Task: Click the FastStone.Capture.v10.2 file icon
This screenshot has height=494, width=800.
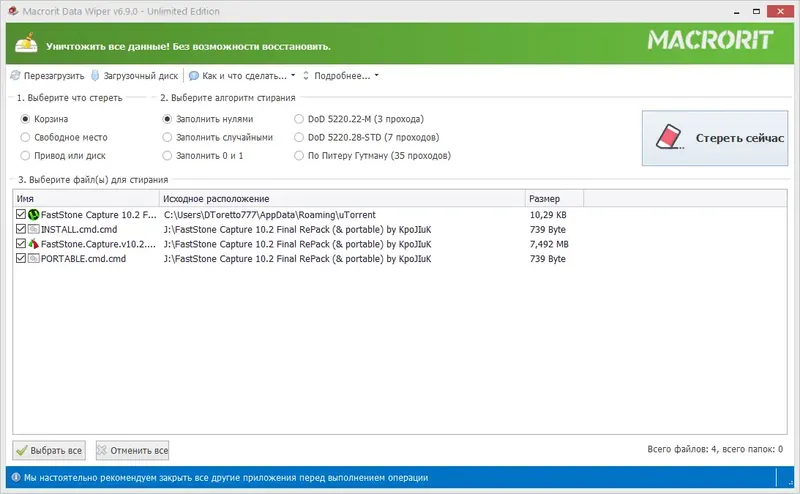Action: pos(34,244)
